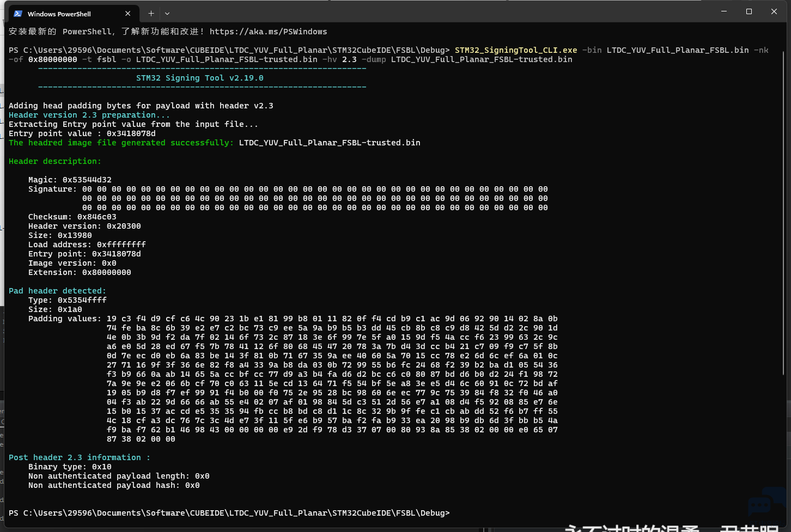Click the 'Type: 0x5354ffff' line

coord(68,300)
